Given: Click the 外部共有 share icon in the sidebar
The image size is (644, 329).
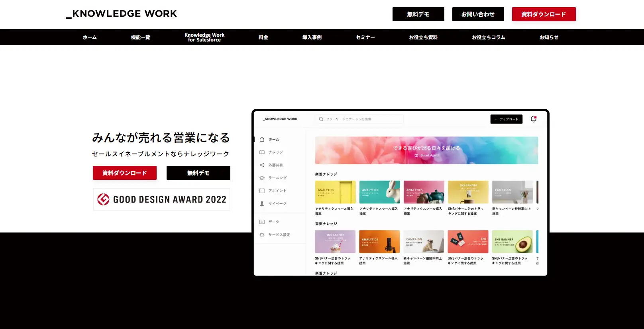Looking at the screenshot, I should [262, 165].
